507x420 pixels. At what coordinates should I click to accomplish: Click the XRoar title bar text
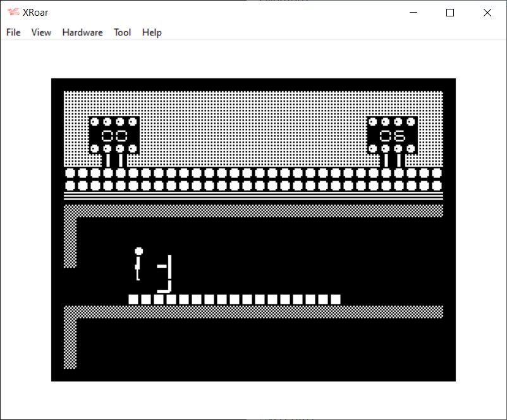tap(35, 13)
